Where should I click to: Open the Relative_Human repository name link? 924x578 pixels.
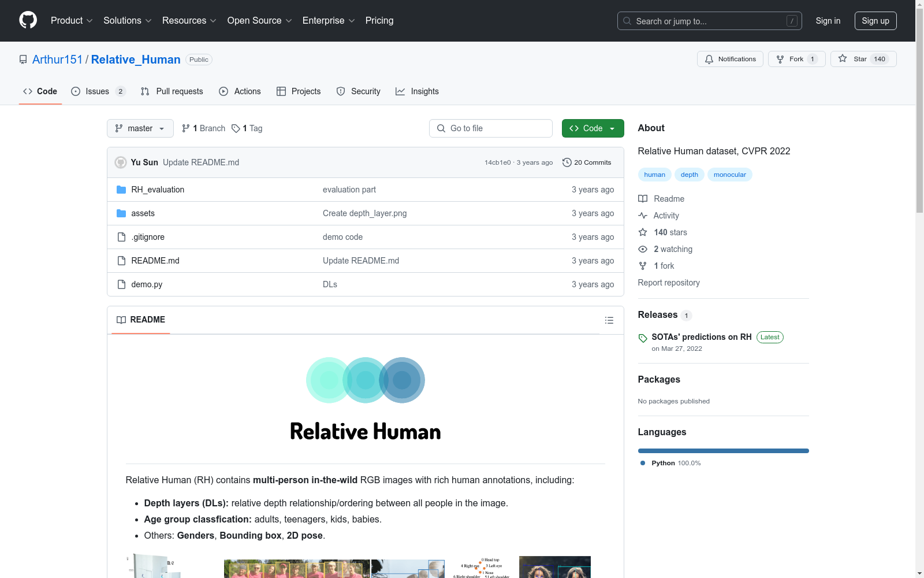tap(136, 60)
